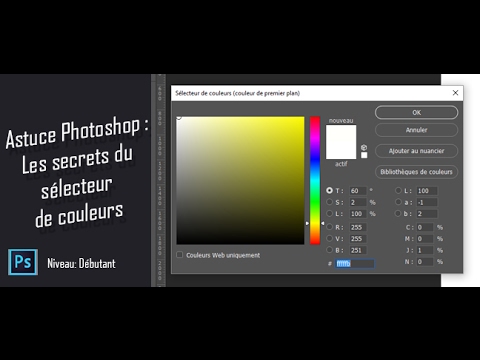
Task: Click the B field showing 251
Action: 358,250
